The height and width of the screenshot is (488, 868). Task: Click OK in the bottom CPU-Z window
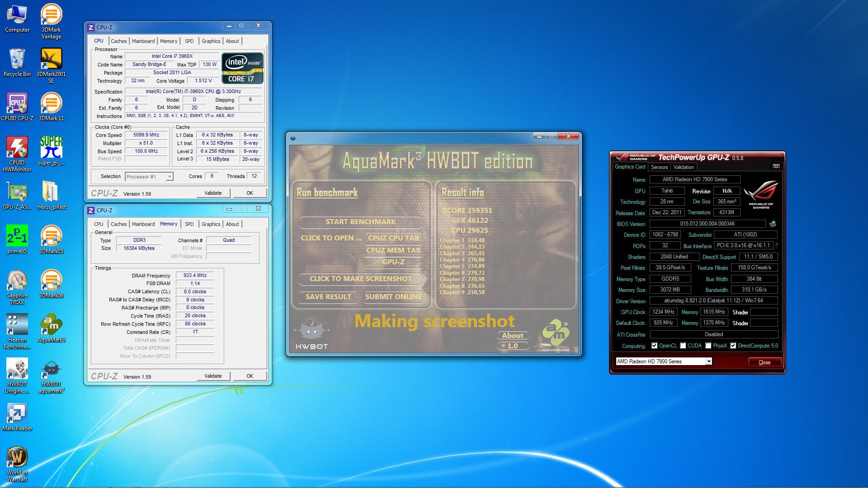(250, 376)
